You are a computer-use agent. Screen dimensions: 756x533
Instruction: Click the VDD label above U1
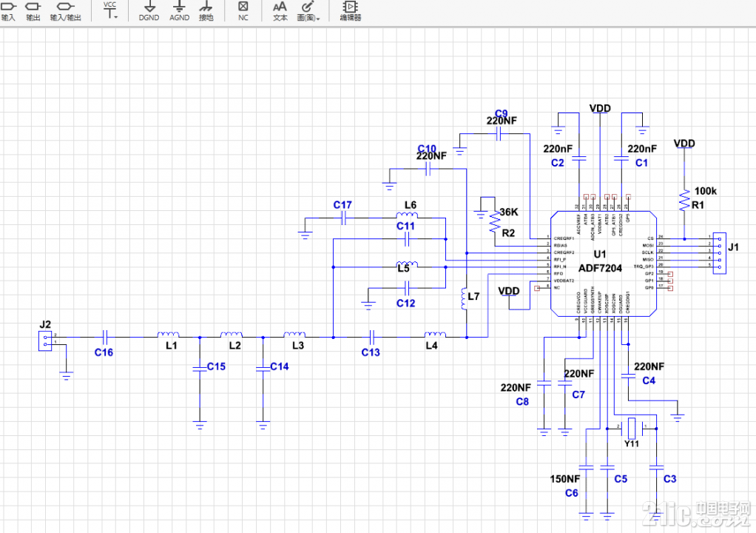click(600, 109)
